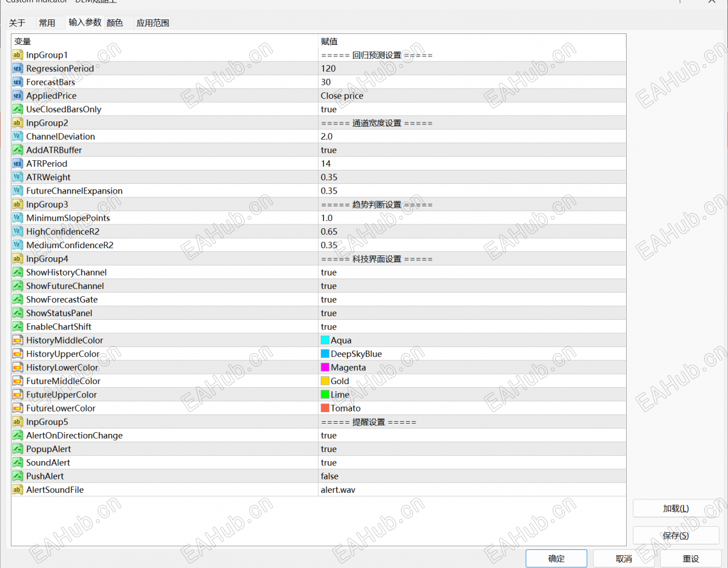This screenshot has width=728, height=568.
Task: Switch to the 常用 tab
Action: click(47, 23)
